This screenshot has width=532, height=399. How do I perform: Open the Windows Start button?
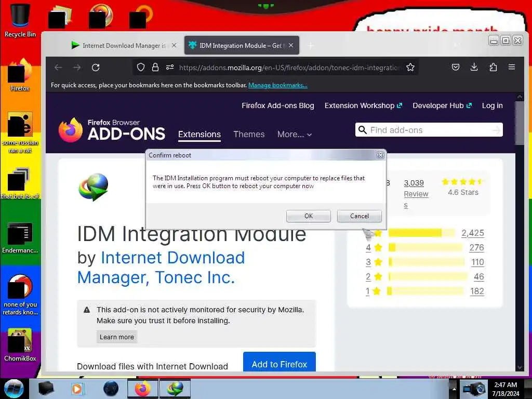coord(14,389)
